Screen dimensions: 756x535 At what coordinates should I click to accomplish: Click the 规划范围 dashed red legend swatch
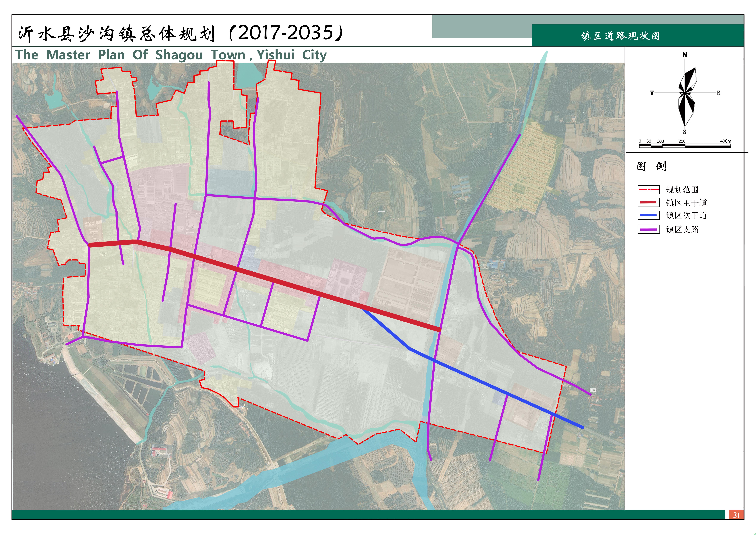coord(648,190)
